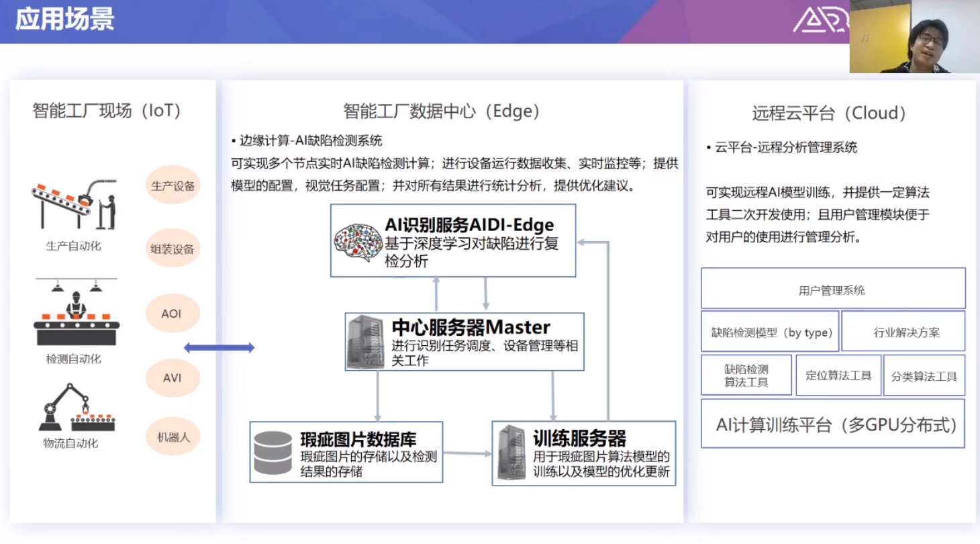Click the AI计算训练平台（多GPU分布式）box
980x544 pixels.
(833, 423)
